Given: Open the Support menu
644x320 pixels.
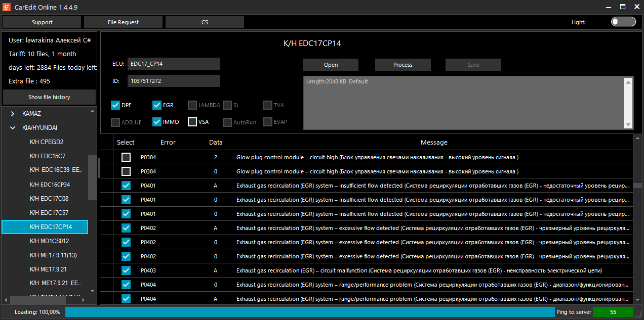Looking at the screenshot, I should pyautogui.click(x=42, y=22).
